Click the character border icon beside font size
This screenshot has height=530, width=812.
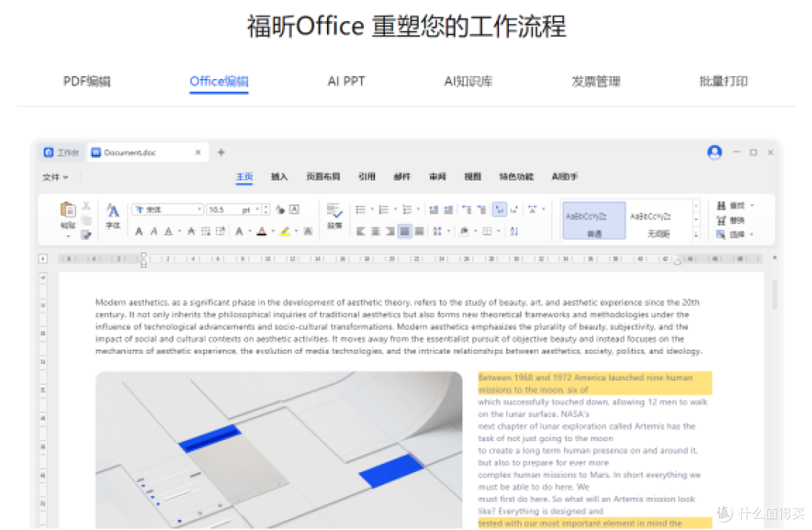(x=295, y=210)
